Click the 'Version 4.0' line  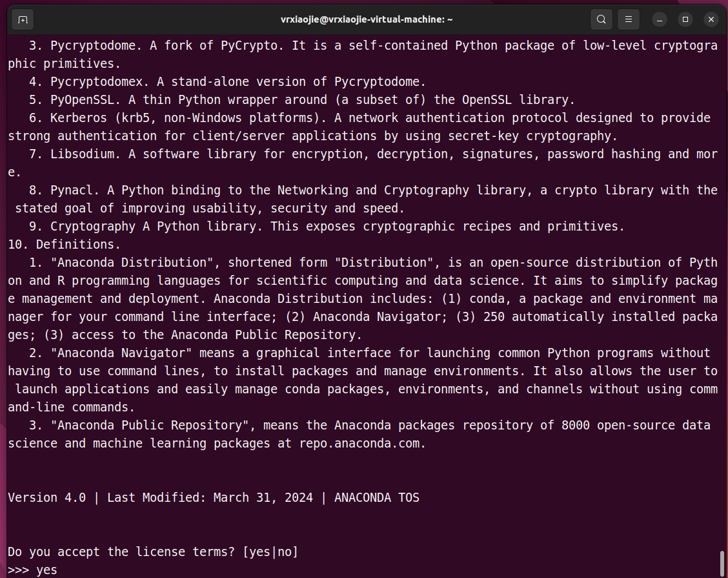[214, 498]
